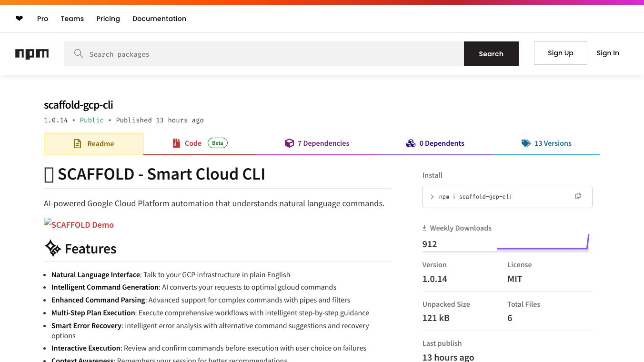The width and height of the screenshot is (644, 362).
Task: Click the Versions tags icon
Action: coord(526,143)
